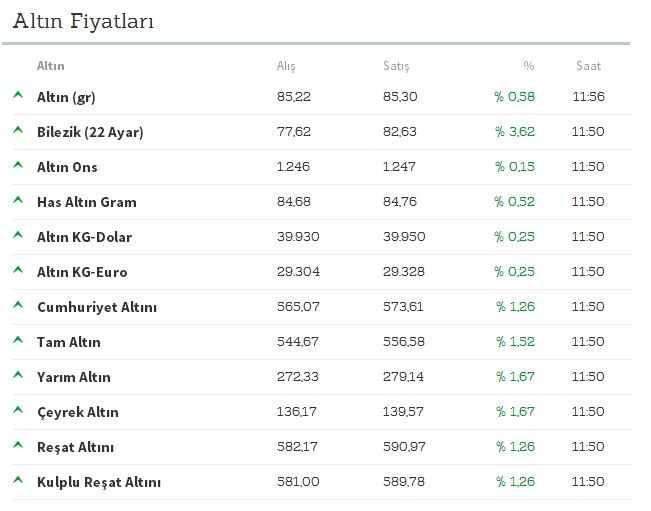The width and height of the screenshot is (651, 511).
Task: Click the Satış column header
Action: click(396, 66)
